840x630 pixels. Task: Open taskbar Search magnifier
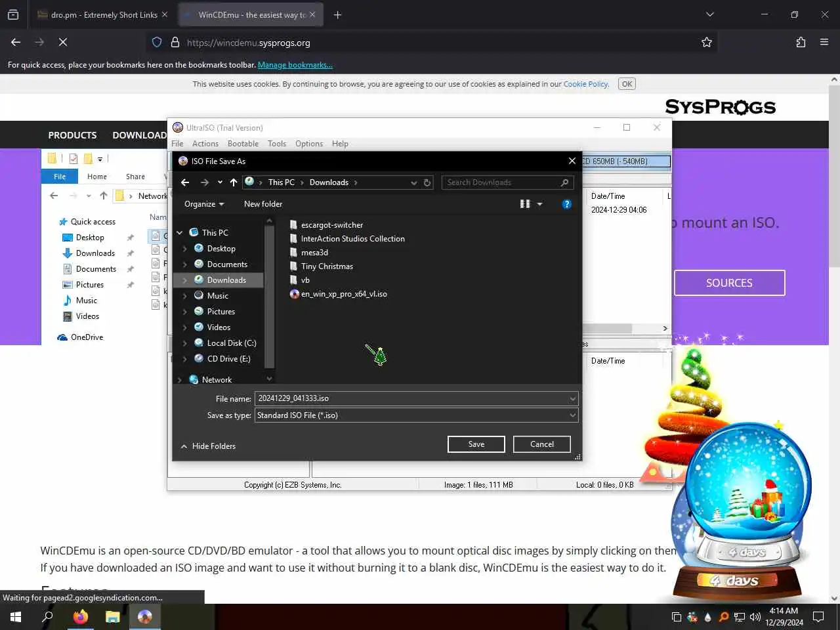click(x=47, y=617)
